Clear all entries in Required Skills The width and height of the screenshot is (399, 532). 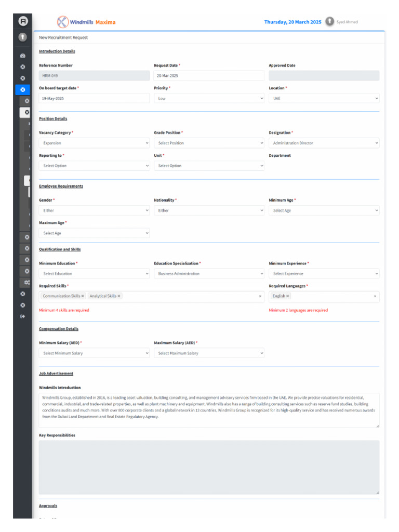coord(260,296)
